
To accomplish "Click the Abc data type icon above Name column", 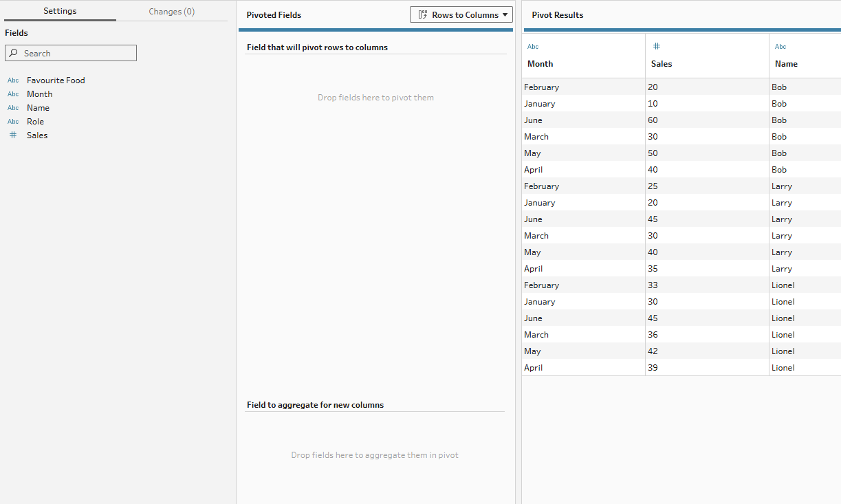I will pos(780,47).
